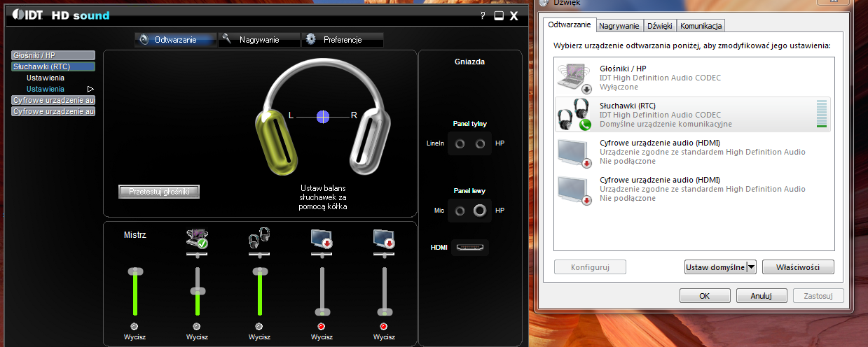Click the Słuchawki level meter in Dźwięk
The height and width of the screenshot is (347, 868).
click(822, 114)
